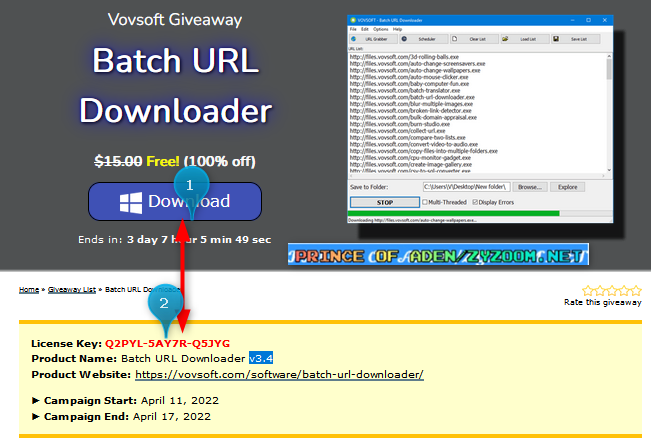Open the Options menu

(x=380, y=29)
